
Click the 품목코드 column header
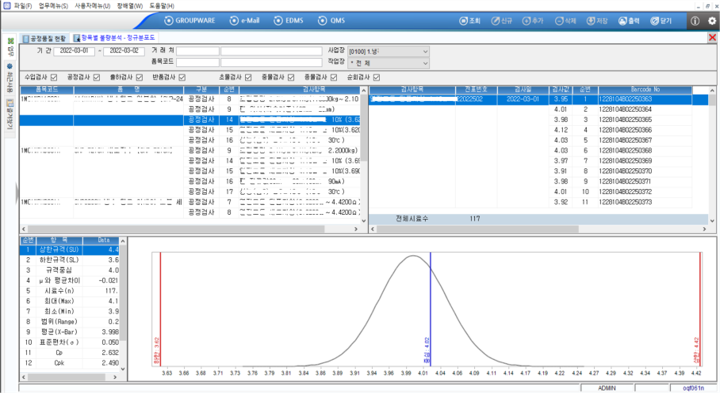pos(47,90)
